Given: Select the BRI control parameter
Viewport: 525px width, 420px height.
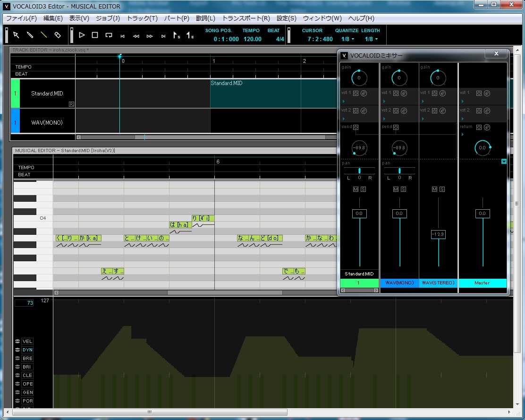Looking at the screenshot, I should coord(27,367).
